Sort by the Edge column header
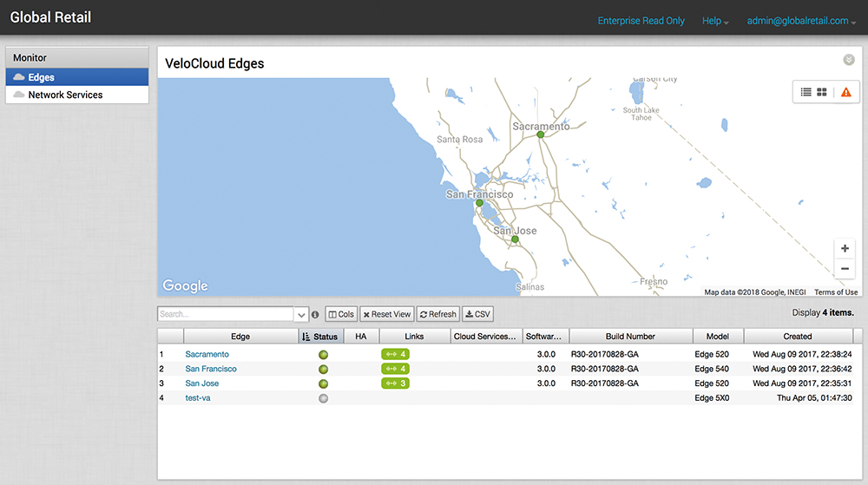This screenshot has width=868, height=485. pyautogui.click(x=240, y=337)
